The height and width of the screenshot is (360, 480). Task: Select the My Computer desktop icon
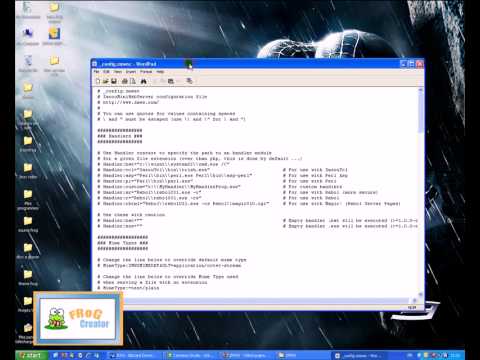point(28,37)
